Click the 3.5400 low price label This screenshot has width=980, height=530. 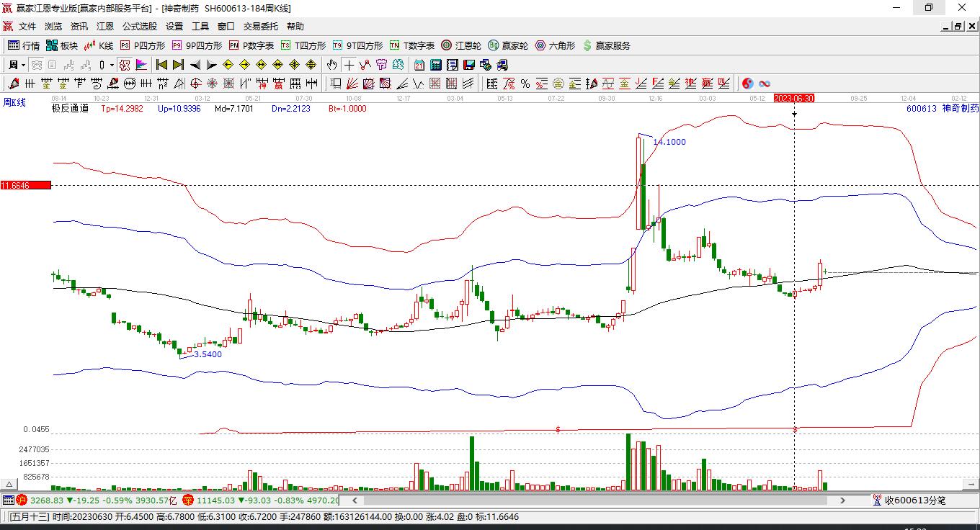pyautogui.click(x=208, y=354)
